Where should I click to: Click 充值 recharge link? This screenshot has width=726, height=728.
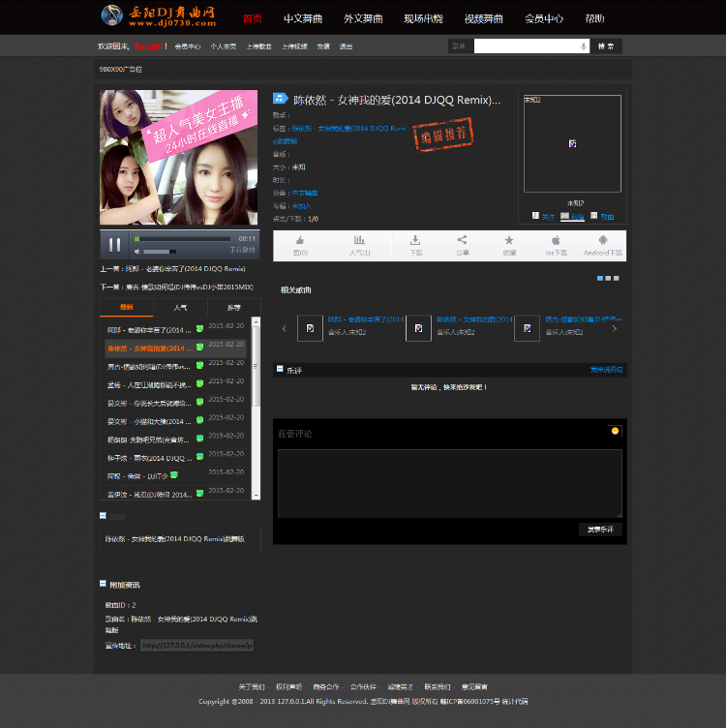(323, 46)
